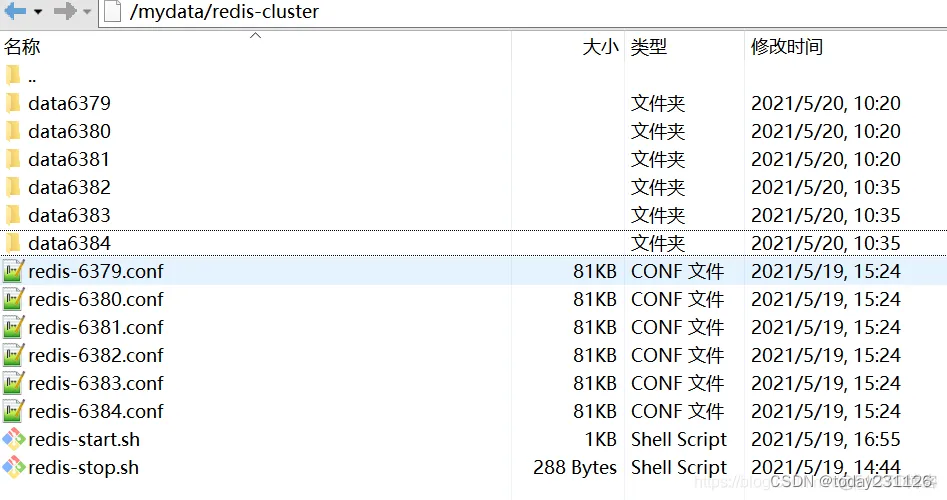Viewport: 947px width, 500px height.
Task: Click the redis-start.sh script icon
Action: coord(14,439)
